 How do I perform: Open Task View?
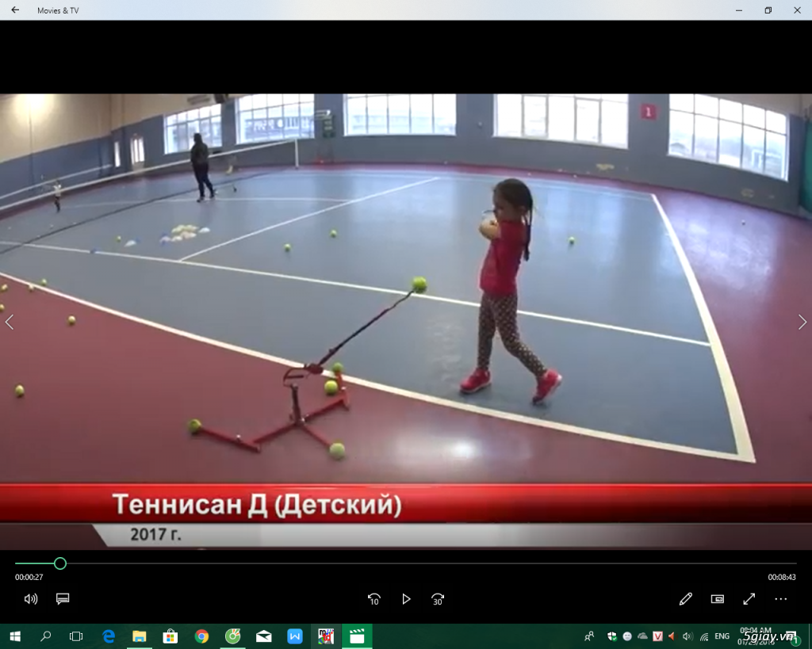(76, 636)
